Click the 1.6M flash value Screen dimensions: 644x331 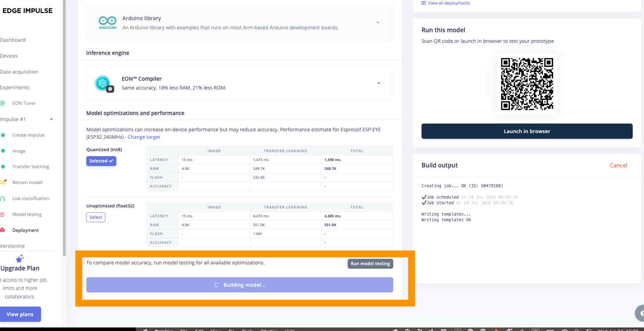coord(257,234)
